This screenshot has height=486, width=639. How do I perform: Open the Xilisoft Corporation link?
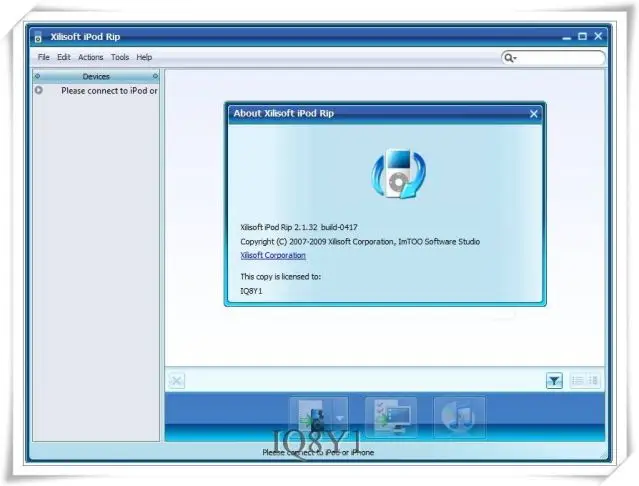273,255
